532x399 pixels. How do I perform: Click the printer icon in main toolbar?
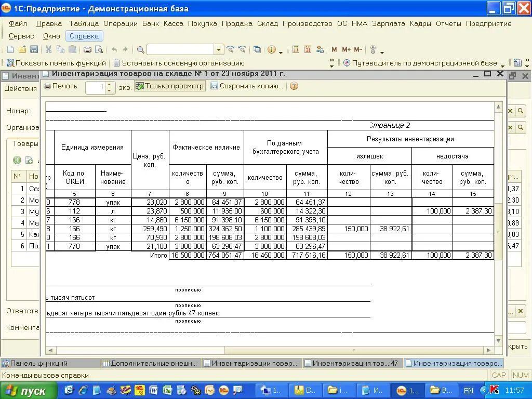[87, 49]
